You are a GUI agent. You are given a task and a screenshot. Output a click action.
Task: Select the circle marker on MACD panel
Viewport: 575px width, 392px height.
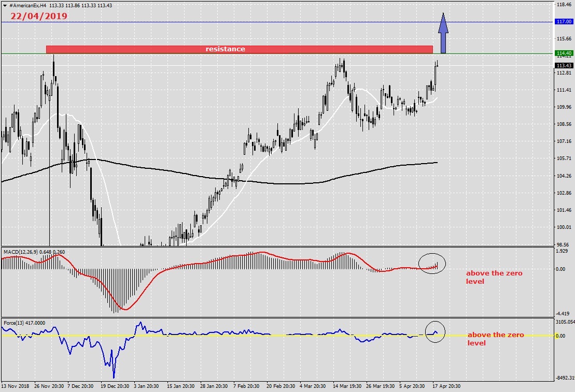(x=433, y=264)
